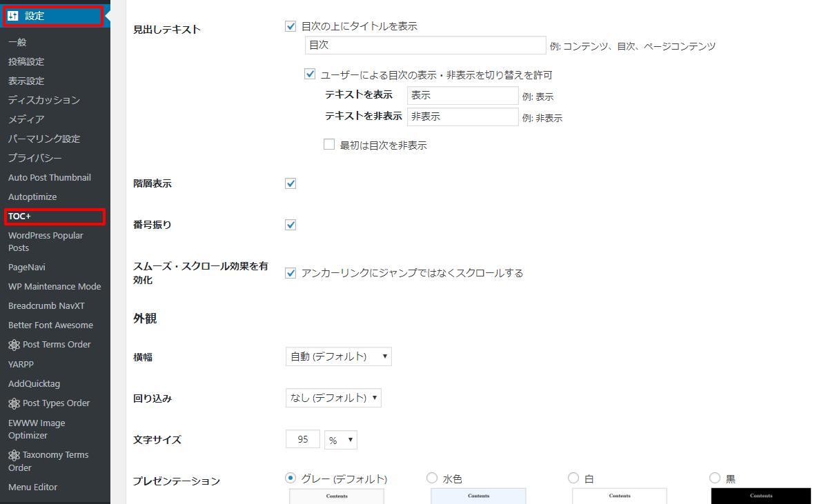Select the 白 presentation radio button
826x504 pixels.
573,478
